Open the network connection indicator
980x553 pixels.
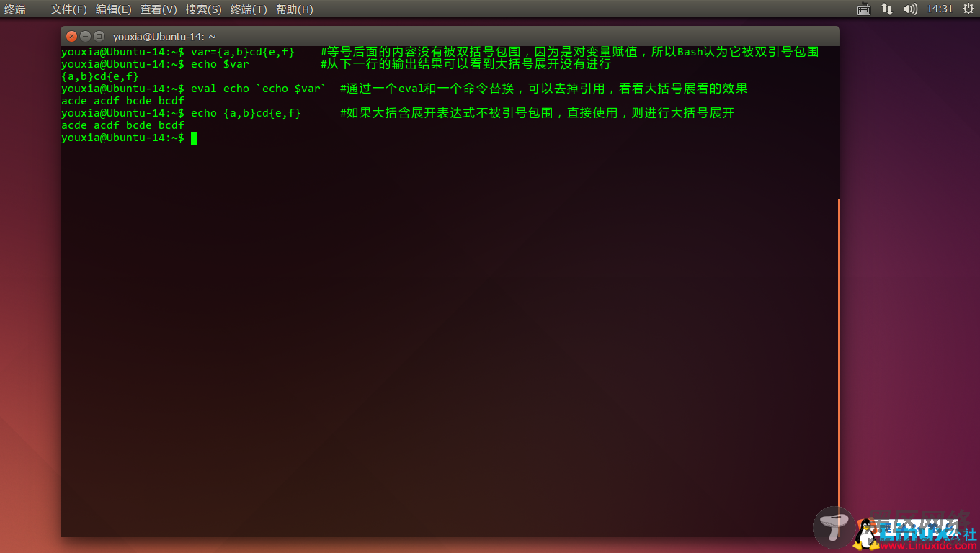point(887,9)
